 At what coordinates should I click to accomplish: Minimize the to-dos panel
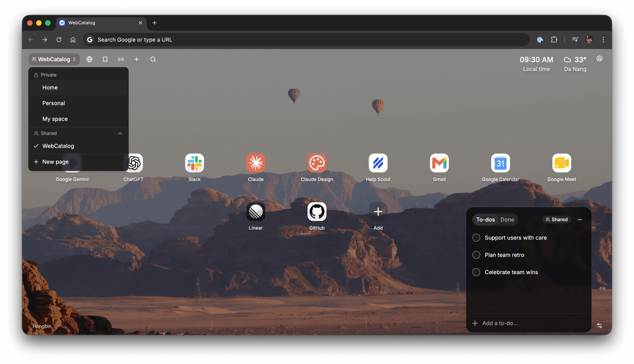click(580, 220)
